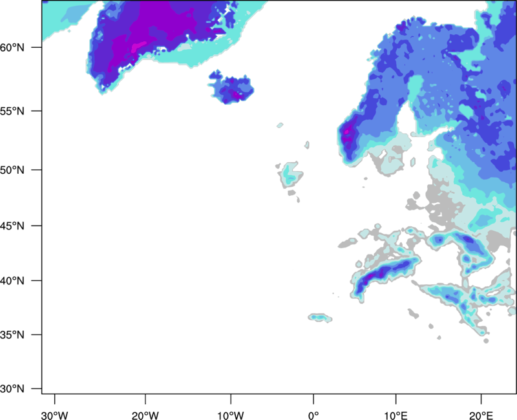Click the 10°E longitude label
517x420 pixels.
tap(396, 415)
